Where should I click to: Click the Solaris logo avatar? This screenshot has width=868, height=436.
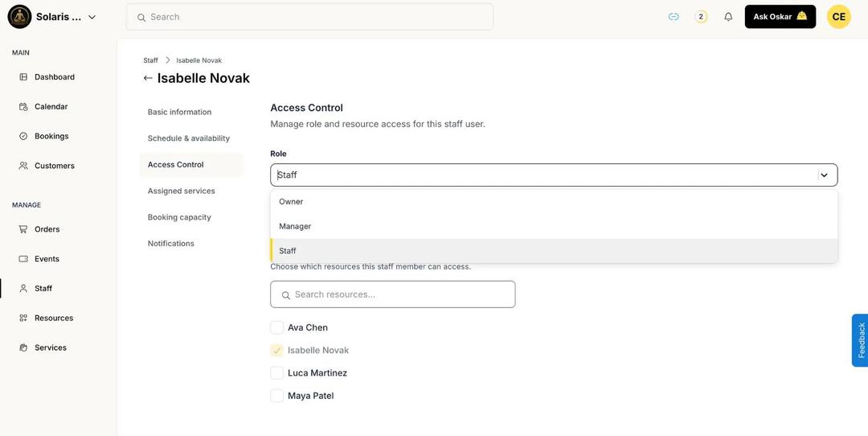click(x=19, y=17)
